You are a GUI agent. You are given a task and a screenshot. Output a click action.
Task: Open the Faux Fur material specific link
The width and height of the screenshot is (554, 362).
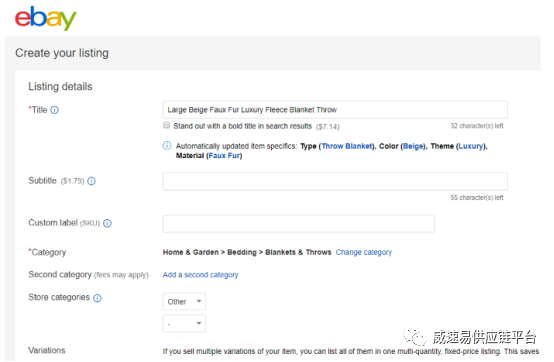pos(224,156)
